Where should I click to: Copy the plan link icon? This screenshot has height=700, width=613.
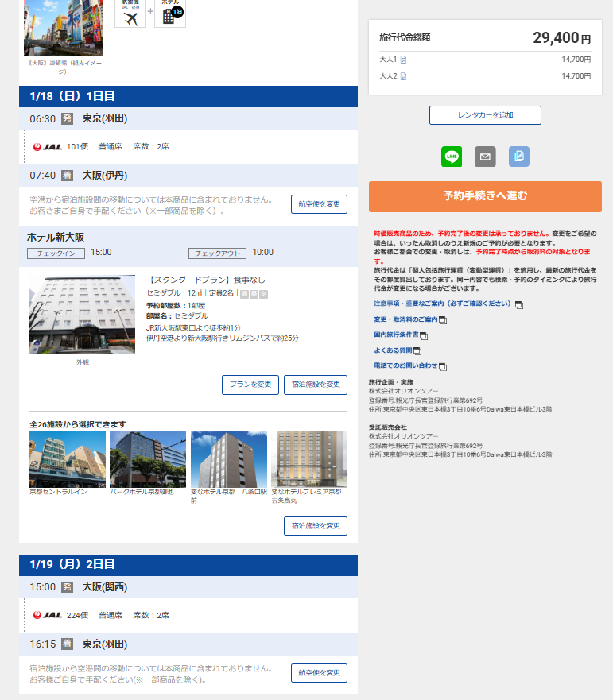pyautogui.click(x=518, y=157)
